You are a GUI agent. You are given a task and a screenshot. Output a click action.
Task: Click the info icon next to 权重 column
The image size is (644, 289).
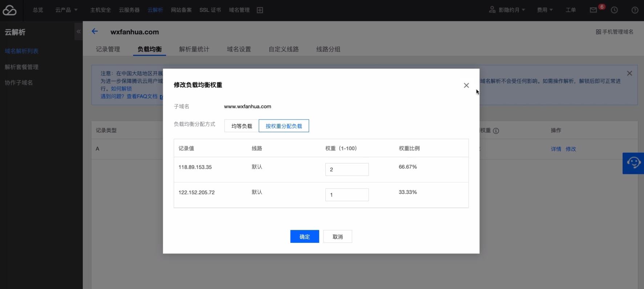pos(496,131)
